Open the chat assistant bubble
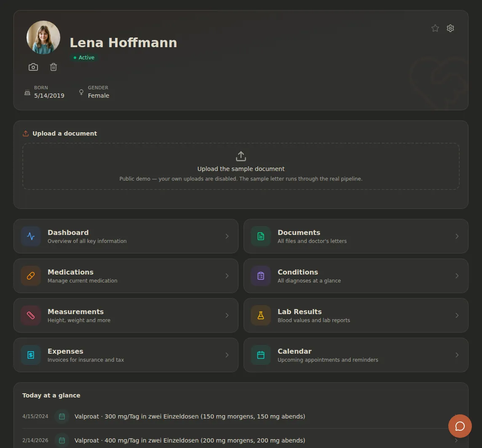Screen dimensions: 482x448 click(x=460, y=426)
